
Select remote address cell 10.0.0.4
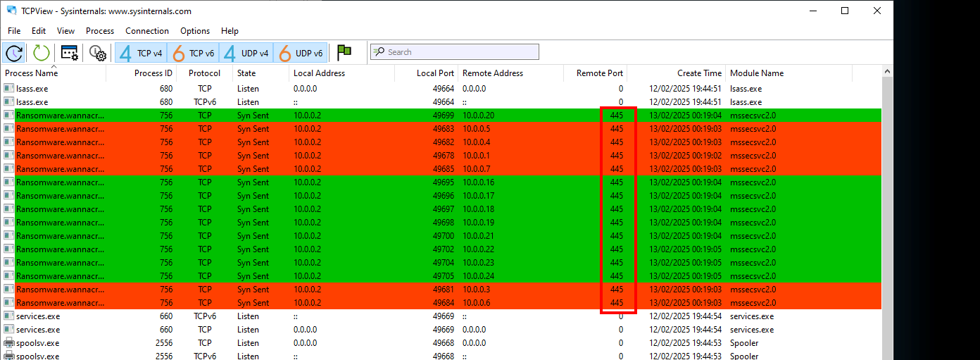[x=477, y=142]
